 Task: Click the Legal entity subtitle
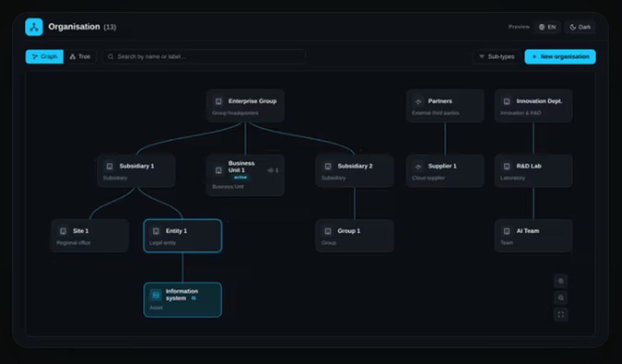coord(162,243)
